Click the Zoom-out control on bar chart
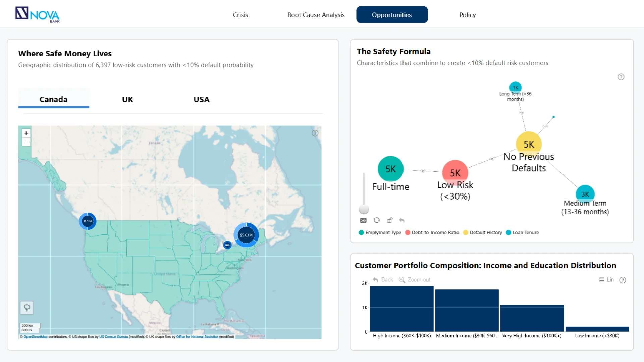Viewport: 644px width, 362px height. [415, 280]
